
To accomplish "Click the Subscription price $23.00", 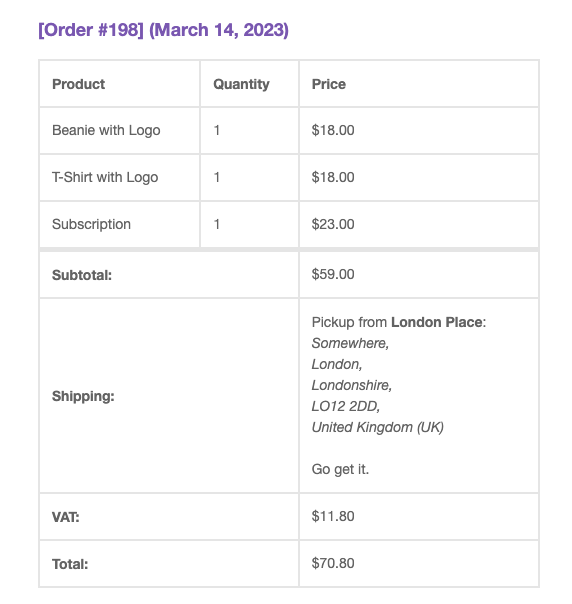I will (x=333, y=224).
